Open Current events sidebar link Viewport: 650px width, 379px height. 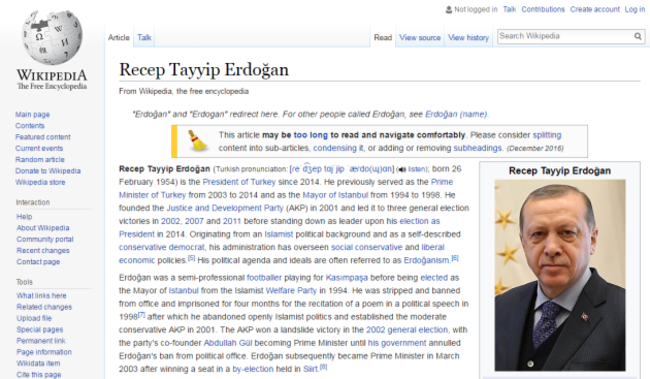pyautogui.click(x=39, y=148)
